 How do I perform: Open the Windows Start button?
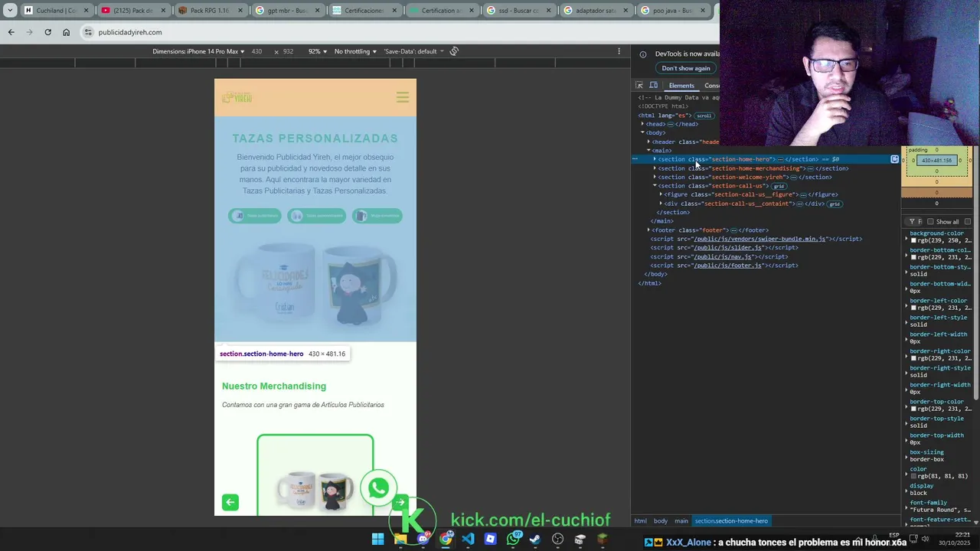click(377, 540)
